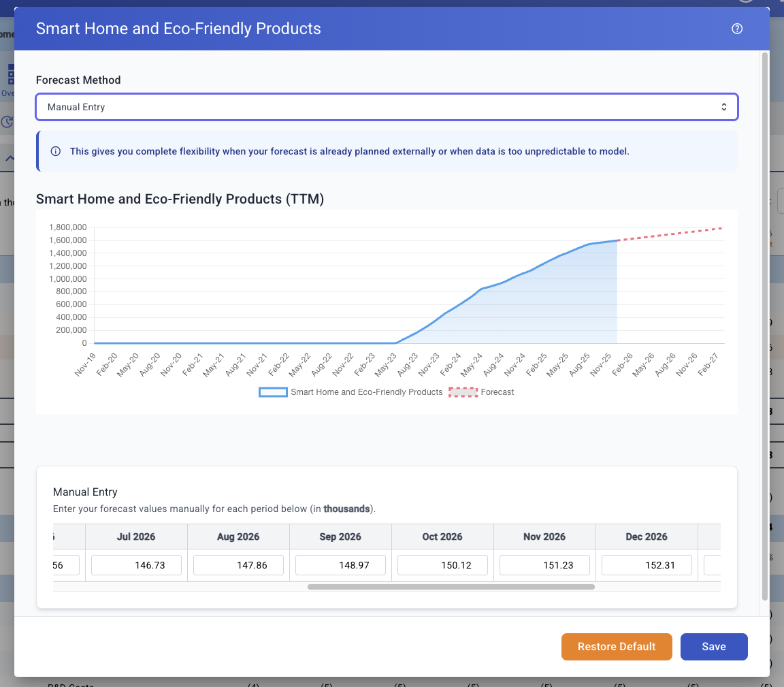Save the manual forecast entries
Image resolution: width=784 pixels, height=687 pixels.
[x=714, y=647]
